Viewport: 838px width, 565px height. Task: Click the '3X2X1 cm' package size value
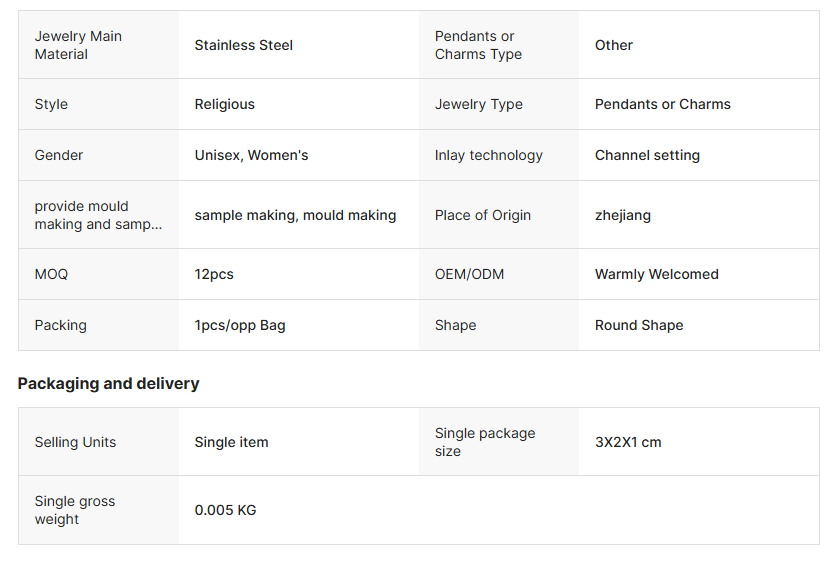tap(628, 442)
